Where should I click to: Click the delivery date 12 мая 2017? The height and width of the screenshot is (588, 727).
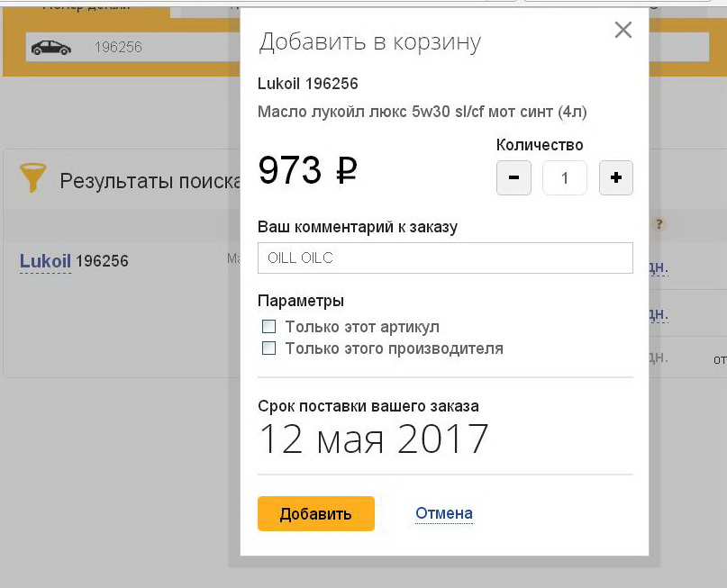(x=373, y=439)
